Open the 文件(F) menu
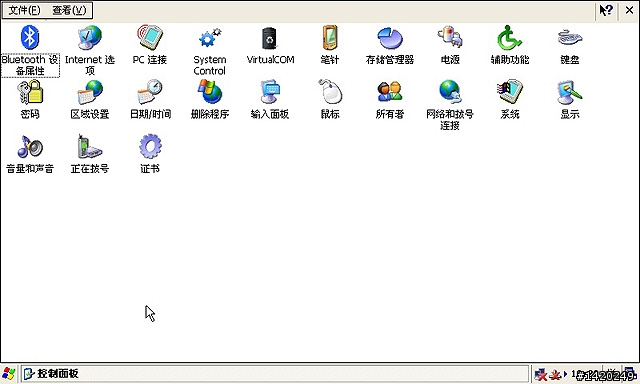The image size is (640, 384). click(24, 10)
